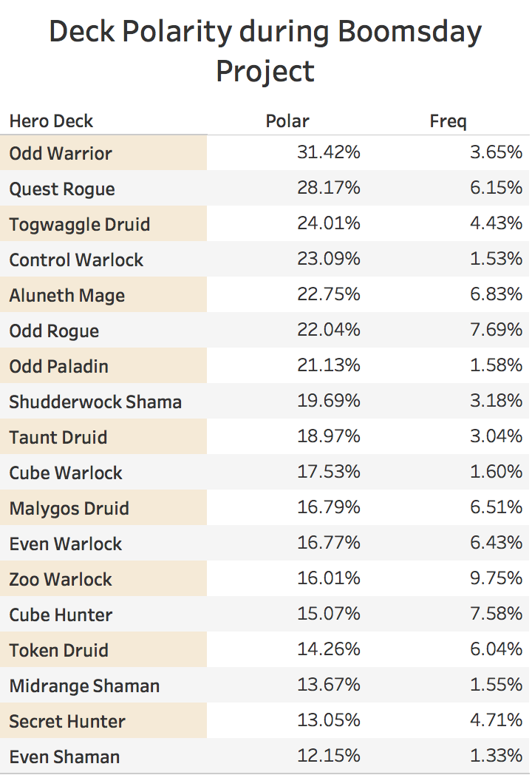Click Zoo Warlock frequency value 9.75%
Image resolution: width=532 pixels, height=775 pixels.
(496, 578)
